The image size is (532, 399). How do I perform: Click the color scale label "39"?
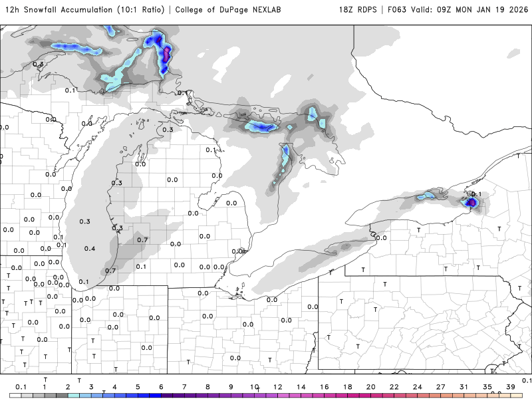[511, 387]
